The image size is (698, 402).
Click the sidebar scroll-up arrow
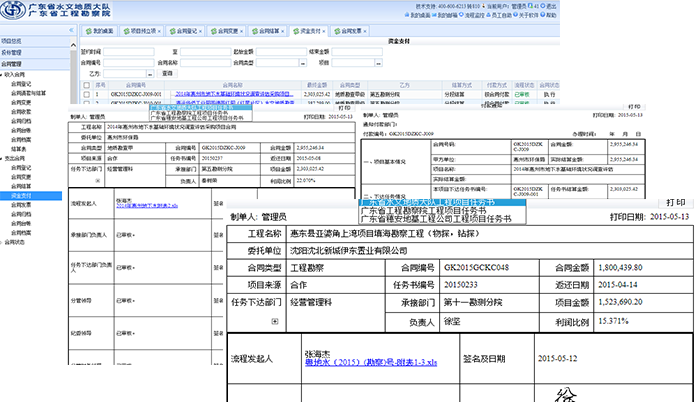[73, 45]
